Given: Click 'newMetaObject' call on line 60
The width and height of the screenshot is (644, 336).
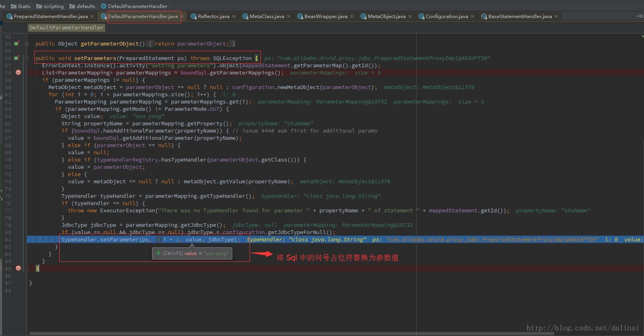Looking at the screenshot, I should [298, 87].
